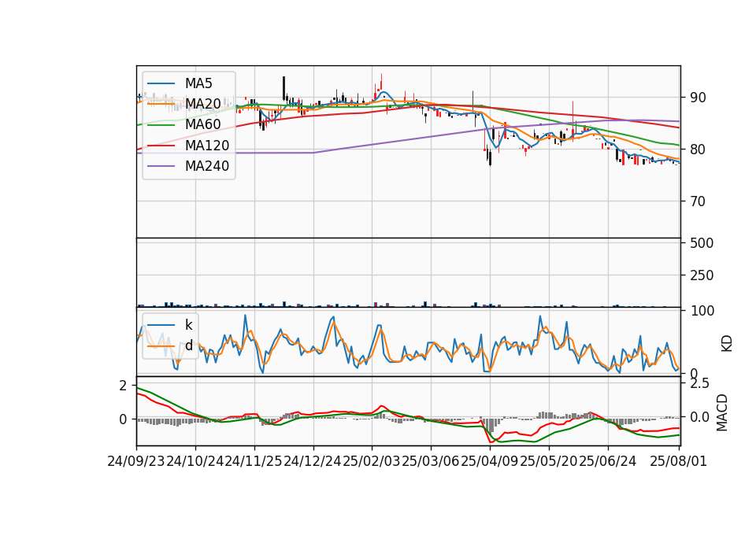This screenshot has height=543, width=756.
Task: Click the MA60 legend label
Action: 202,124
